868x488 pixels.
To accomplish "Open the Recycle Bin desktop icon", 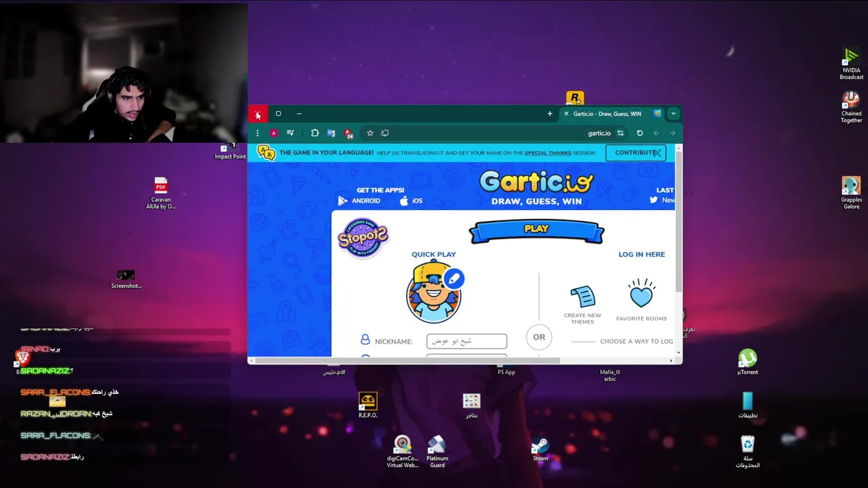I will (x=747, y=451).
